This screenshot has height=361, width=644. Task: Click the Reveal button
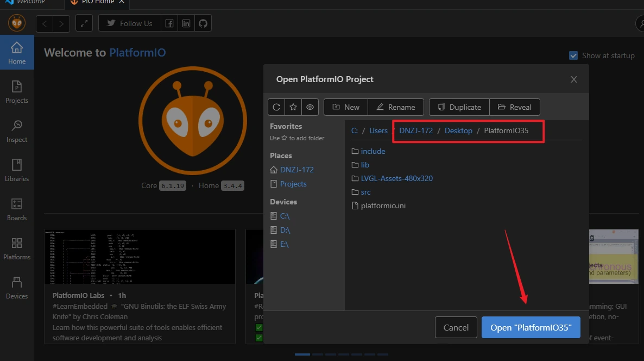pos(515,107)
